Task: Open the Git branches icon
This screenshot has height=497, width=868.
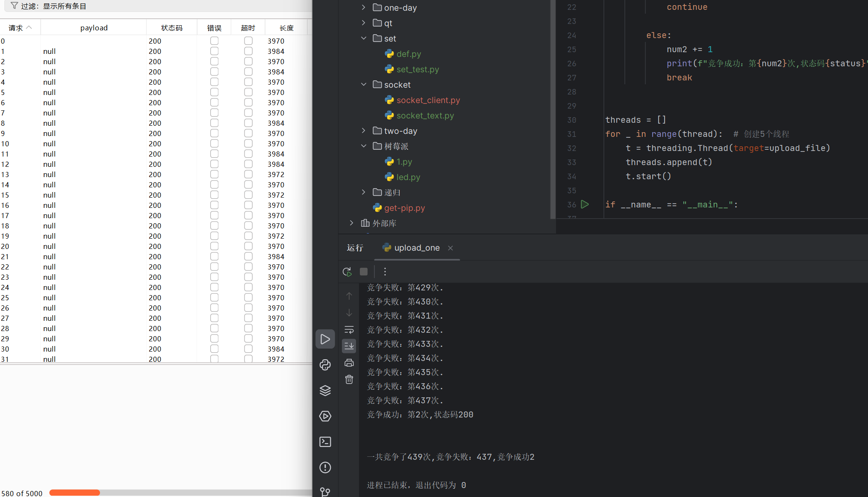Action: (325, 492)
